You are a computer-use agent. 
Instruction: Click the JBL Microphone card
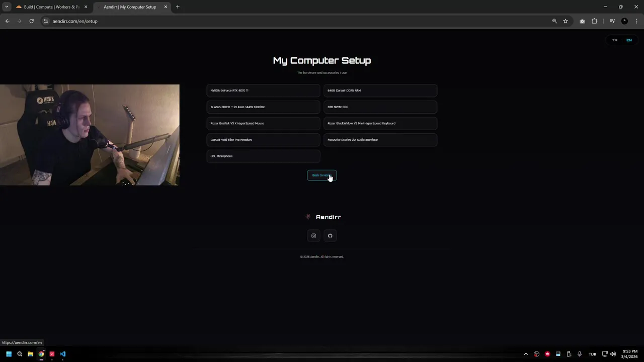coord(263,156)
